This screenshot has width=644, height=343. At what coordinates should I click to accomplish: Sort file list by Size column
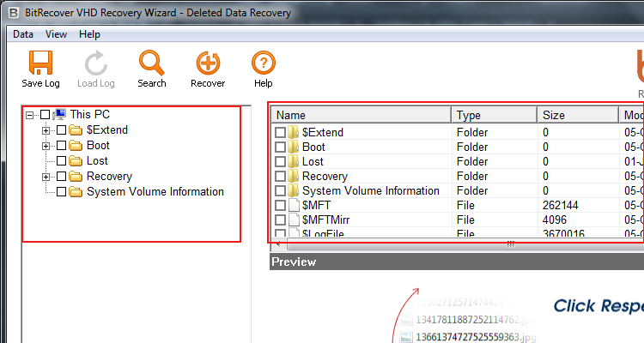pyautogui.click(x=578, y=115)
